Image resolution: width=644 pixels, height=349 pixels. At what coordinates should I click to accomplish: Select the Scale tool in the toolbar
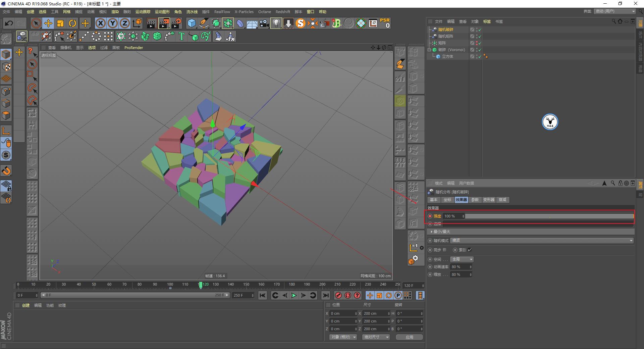(60, 23)
